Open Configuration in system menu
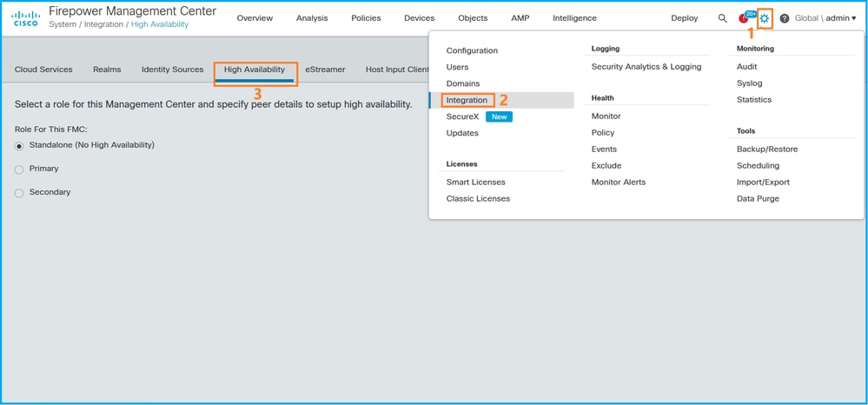868x405 pixels. [x=472, y=50]
